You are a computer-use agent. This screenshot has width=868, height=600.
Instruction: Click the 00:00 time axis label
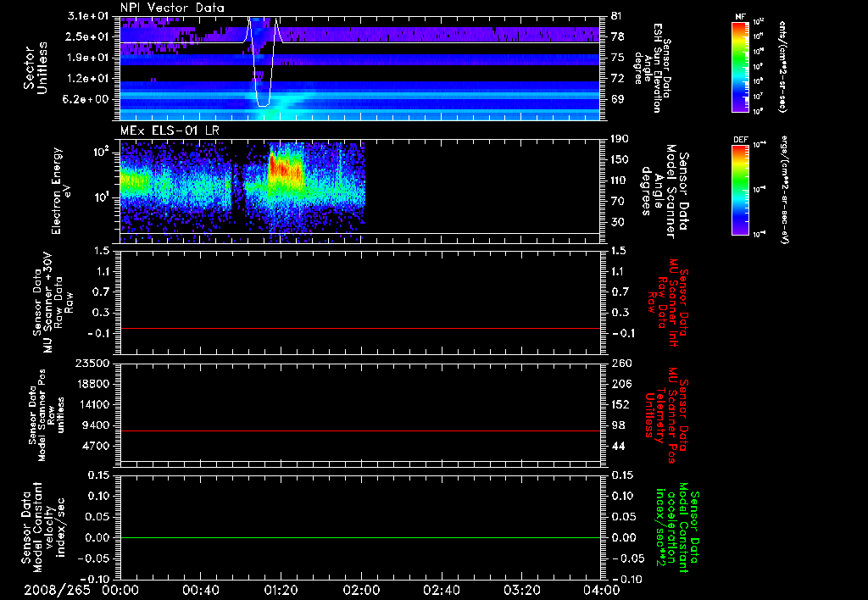tap(120, 590)
